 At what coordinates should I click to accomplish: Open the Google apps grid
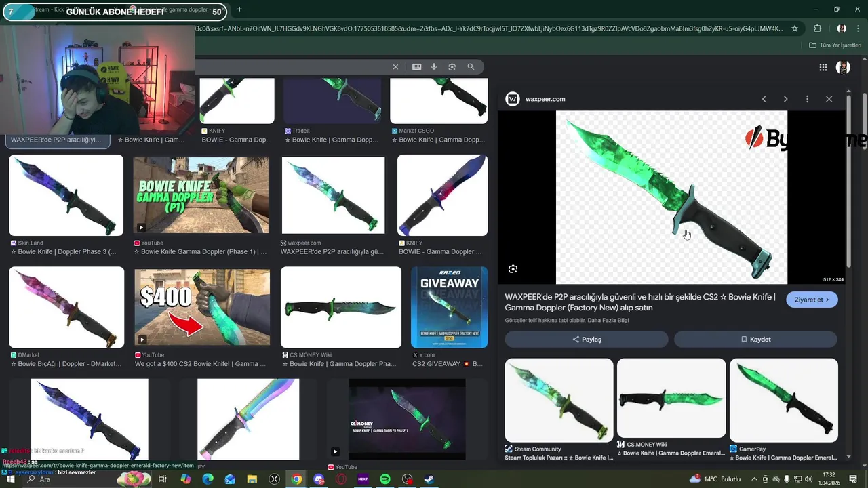tap(823, 67)
